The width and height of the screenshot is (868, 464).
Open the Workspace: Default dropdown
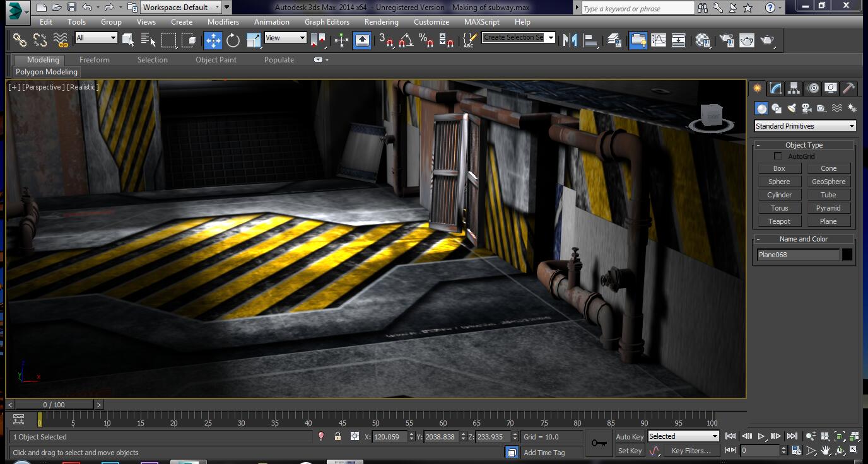(x=181, y=8)
